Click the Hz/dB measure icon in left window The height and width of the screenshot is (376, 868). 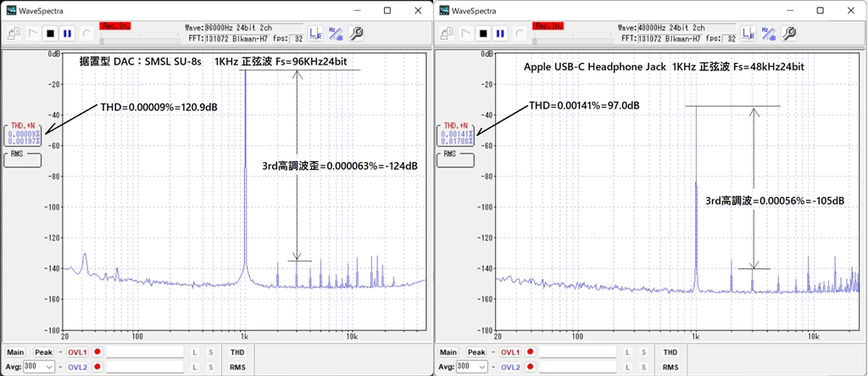click(x=335, y=33)
